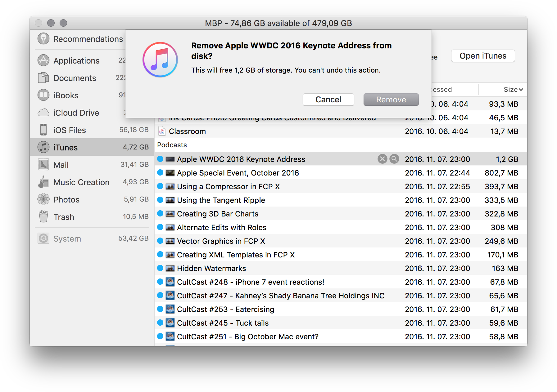This screenshot has width=557, height=392.
Task: Click the Applications 'A' icon
Action: 43,60
